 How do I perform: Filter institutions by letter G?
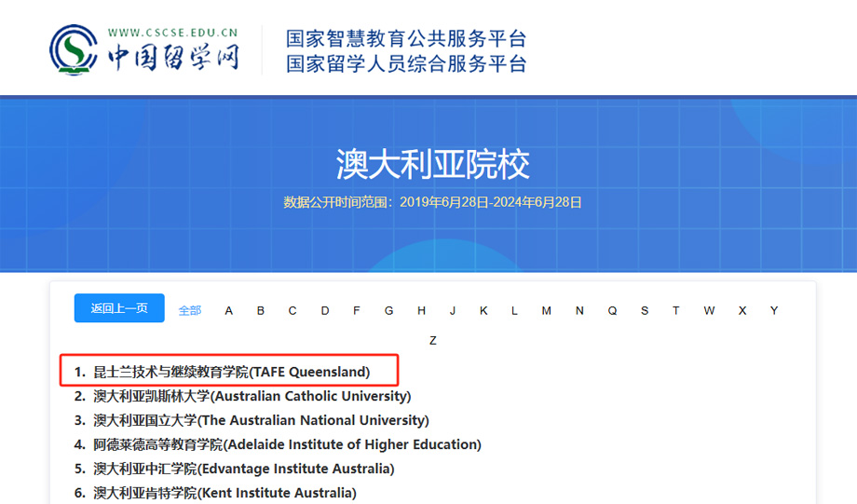[x=388, y=310]
